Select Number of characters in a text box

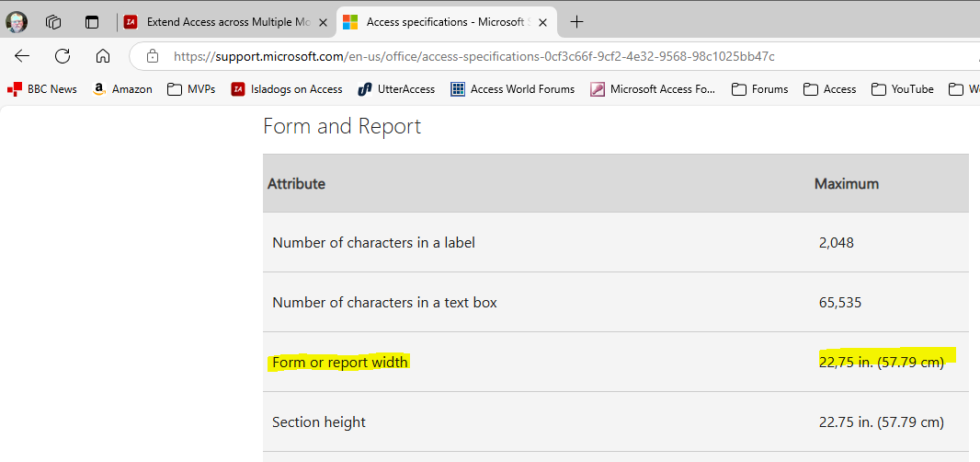(x=385, y=303)
